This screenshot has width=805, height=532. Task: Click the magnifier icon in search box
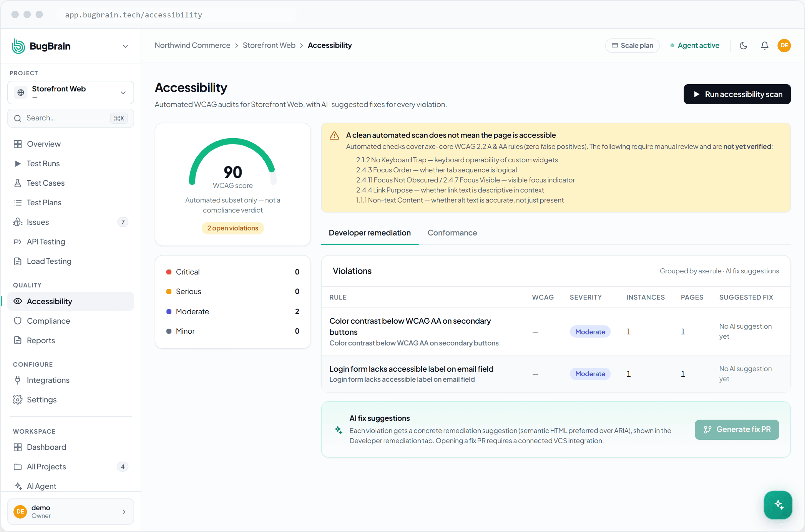(18, 118)
